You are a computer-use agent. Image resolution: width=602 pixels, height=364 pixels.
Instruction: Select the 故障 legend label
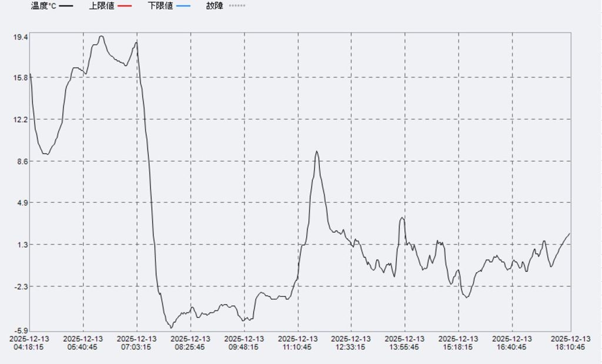pyautogui.click(x=215, y=6)
